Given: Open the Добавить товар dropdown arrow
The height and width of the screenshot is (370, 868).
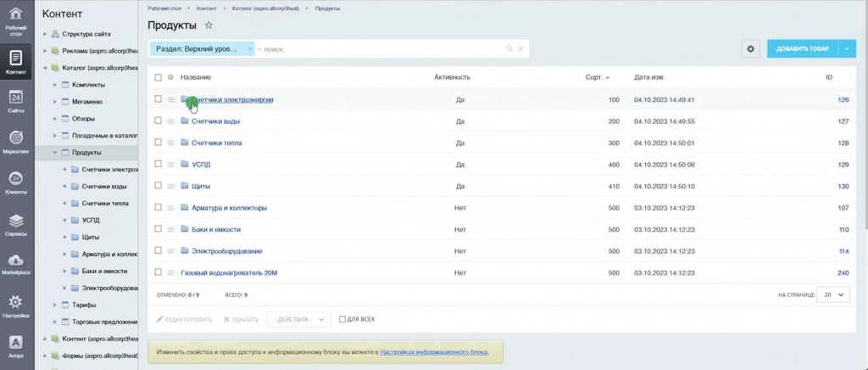Looking at the screenshot, I should click(x=847, y=48).
